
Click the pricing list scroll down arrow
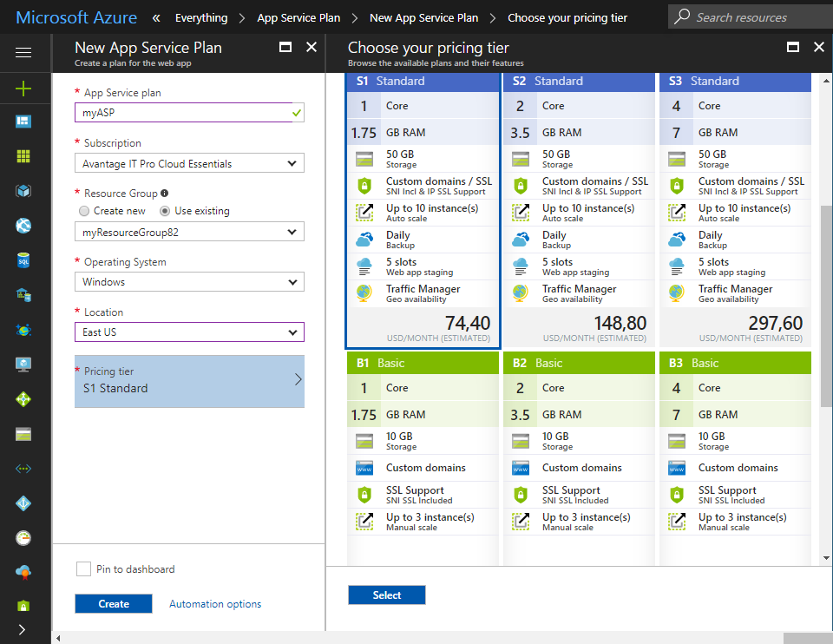coord(826,558)
